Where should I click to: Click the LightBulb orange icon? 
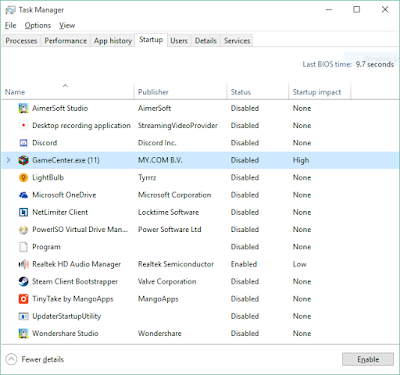[x=23, y=178]
